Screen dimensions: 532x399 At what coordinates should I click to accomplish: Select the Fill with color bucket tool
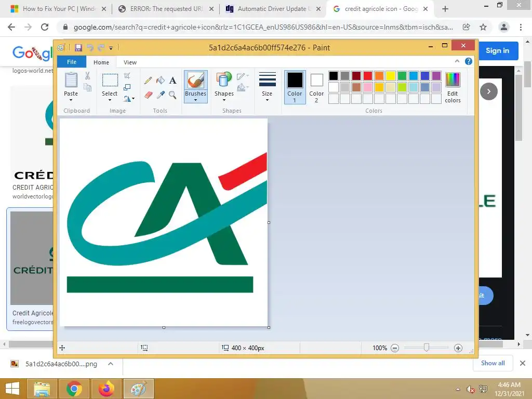point(161,81)
